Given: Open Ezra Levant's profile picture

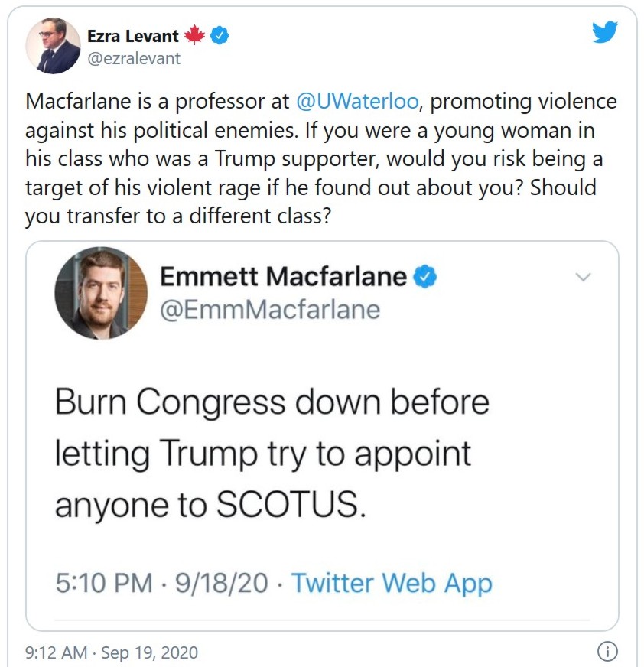Looking at the screenshot, I should 54,47.
